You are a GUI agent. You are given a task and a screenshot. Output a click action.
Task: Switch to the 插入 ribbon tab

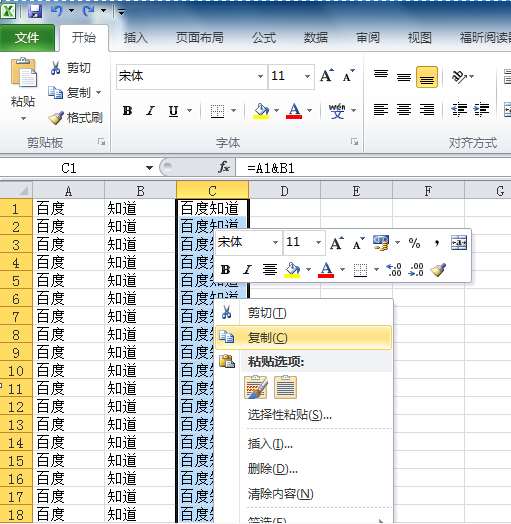click(x=135, y=38)
